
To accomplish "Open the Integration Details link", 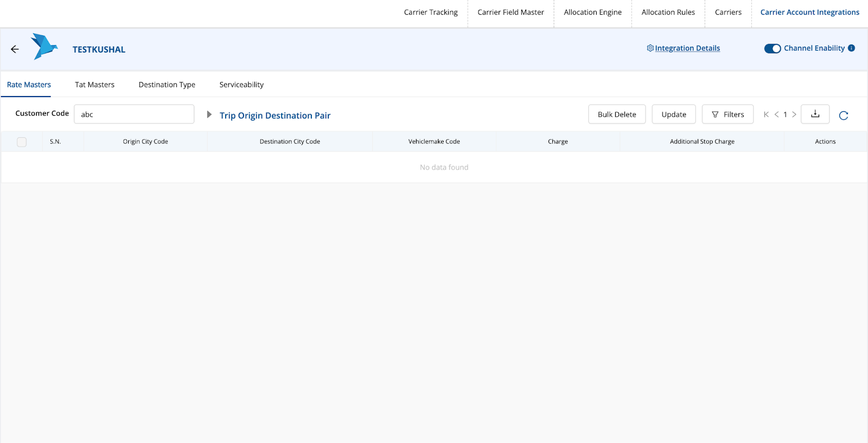I will (687, 48).
